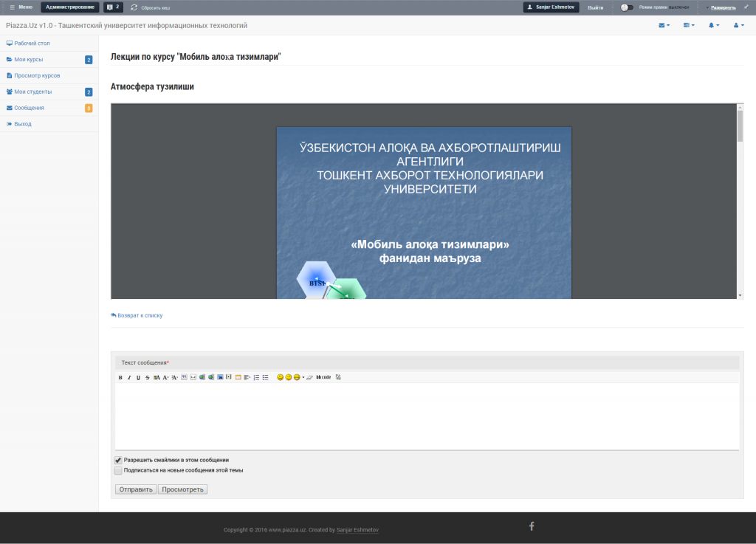Viewport: 756px width, 544px height.
Task: Open the notifications counter showing 2
Action: (x=113, y=7)
